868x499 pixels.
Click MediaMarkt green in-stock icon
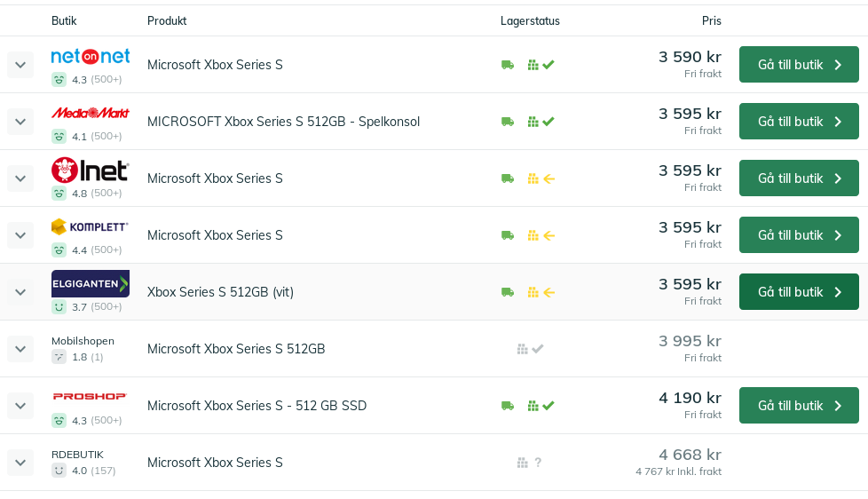coord(541,122)
